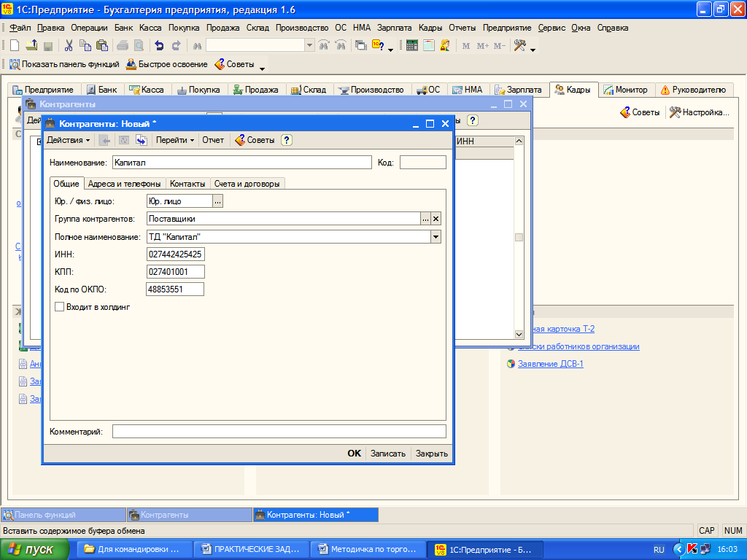Switch to the Руководителю panel tab
The width and height of the screenshot is (747, 560).
[694, 90]
